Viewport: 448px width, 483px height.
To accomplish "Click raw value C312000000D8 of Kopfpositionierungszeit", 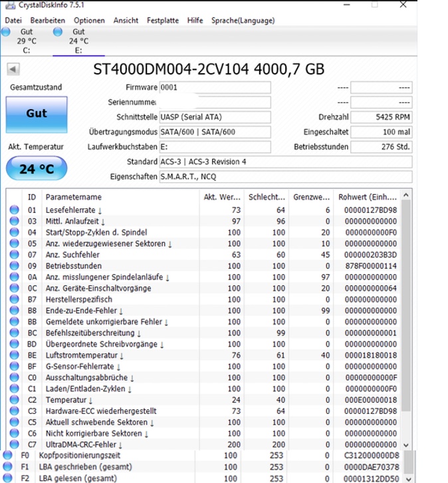I will tap(372, 455).
